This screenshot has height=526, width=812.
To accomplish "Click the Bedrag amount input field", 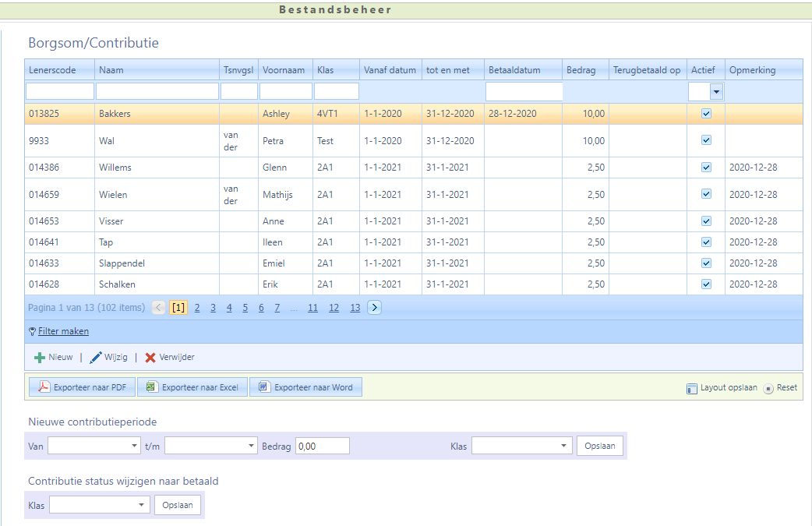I will (323, 447).
